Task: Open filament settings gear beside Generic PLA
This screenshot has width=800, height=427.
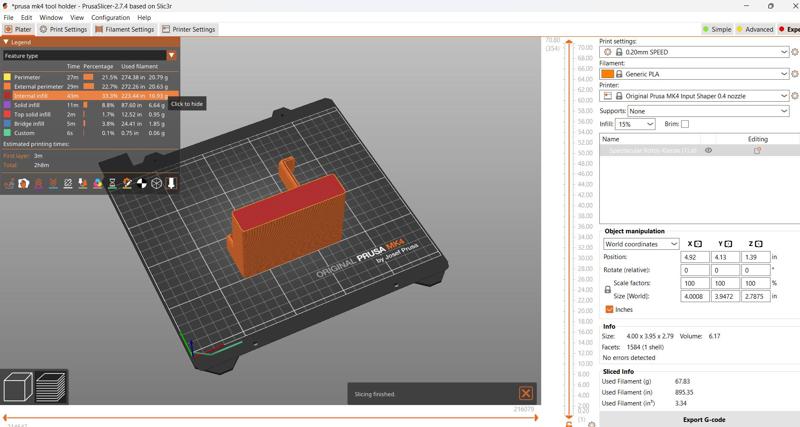Action: point(795,74)
